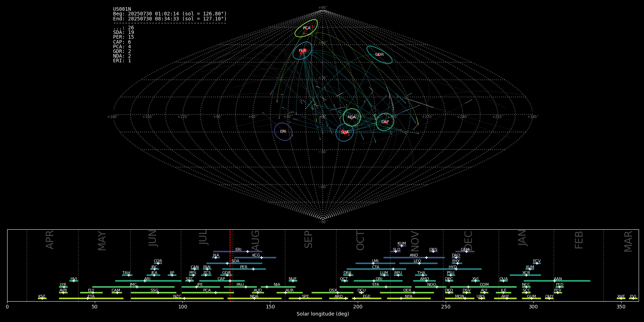Viewport: 644px width, 322px height.
Task: Click the SDA shower bar in timeline
Action: [x=234, y=263]
